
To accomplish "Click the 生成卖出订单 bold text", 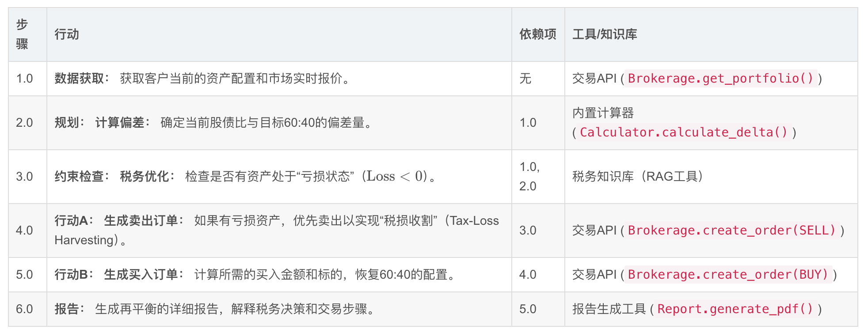I will pyautogui.click(x=141, y=221).
